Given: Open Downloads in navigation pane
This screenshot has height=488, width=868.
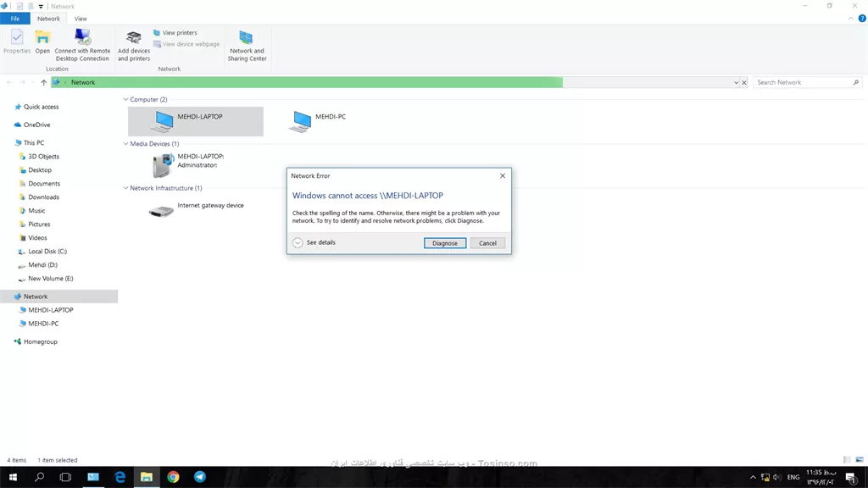Looking at the screenshot, I should point(39,197).
